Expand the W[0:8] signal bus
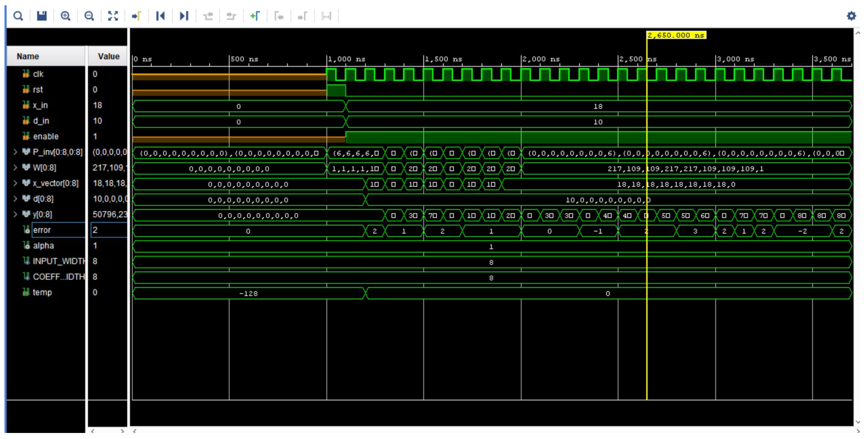Viewport: 868px width, 439px height. click(15, 168)
